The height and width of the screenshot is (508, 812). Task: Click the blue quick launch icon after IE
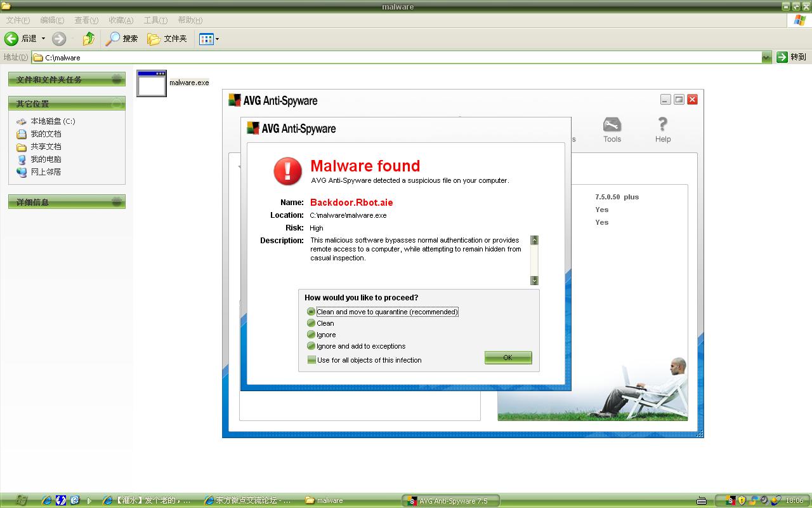coord(61,500)
